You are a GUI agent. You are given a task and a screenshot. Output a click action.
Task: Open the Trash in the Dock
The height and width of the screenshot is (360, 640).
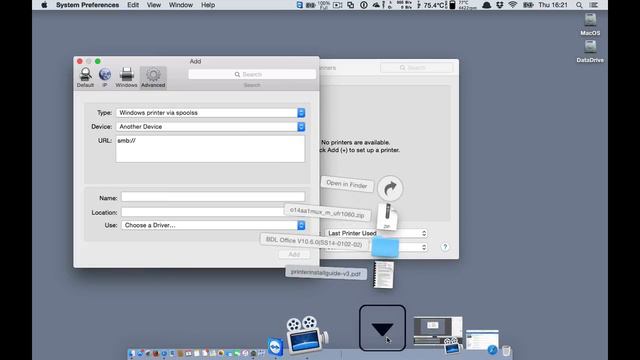point(506,350)
